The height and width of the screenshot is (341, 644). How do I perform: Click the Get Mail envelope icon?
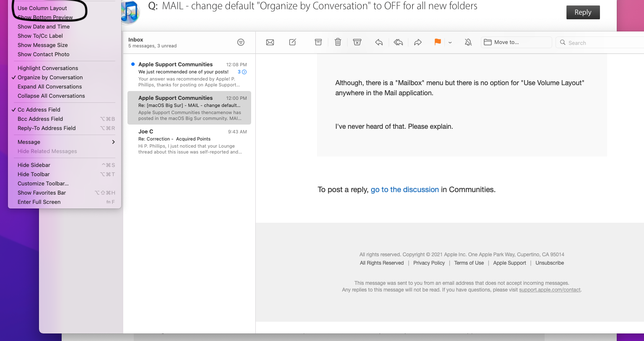click(270, 42)
